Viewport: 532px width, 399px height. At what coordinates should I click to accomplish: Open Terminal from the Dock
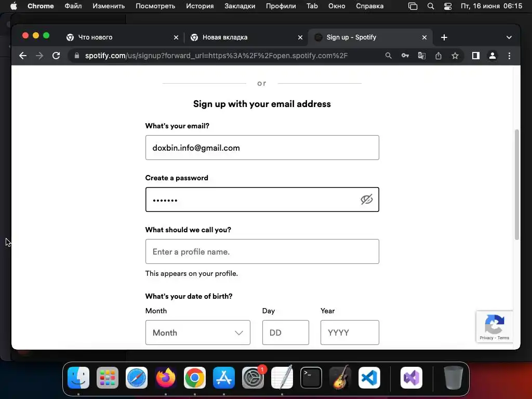click(x=311, y=378)
